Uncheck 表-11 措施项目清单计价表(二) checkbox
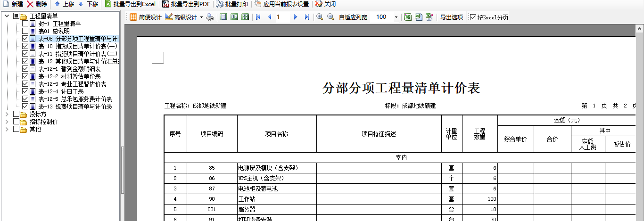Viewport: 644px width, 221px height. click(25, 54)
